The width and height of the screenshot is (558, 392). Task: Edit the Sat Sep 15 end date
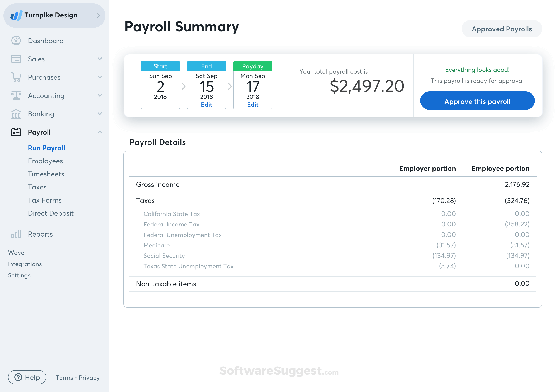pyautogui.click(x=206, y=105)
